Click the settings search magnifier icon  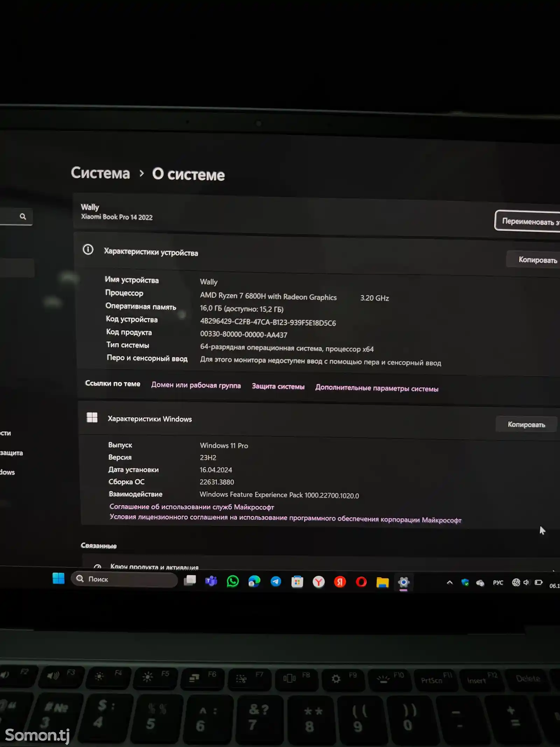[23, 216]
